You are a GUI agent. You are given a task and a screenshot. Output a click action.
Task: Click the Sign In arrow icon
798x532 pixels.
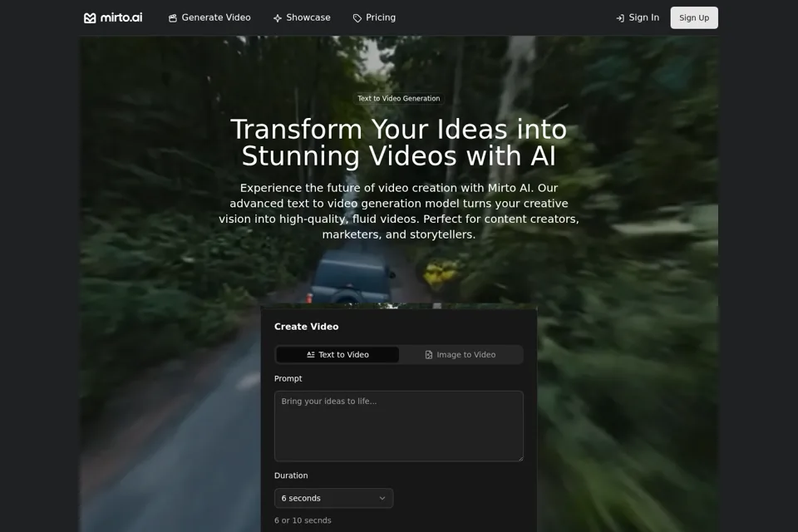[x=620, y=18]
